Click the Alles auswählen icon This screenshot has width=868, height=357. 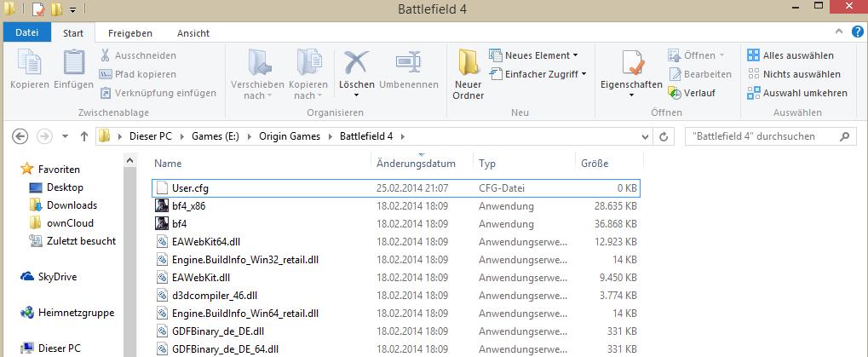[754, 55]
